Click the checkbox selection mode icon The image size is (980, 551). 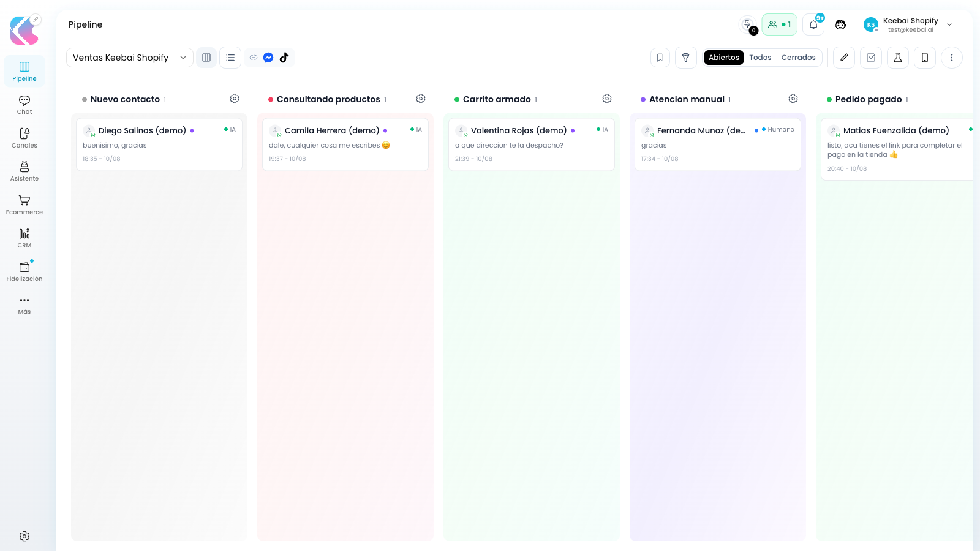(x=871, y=58)
